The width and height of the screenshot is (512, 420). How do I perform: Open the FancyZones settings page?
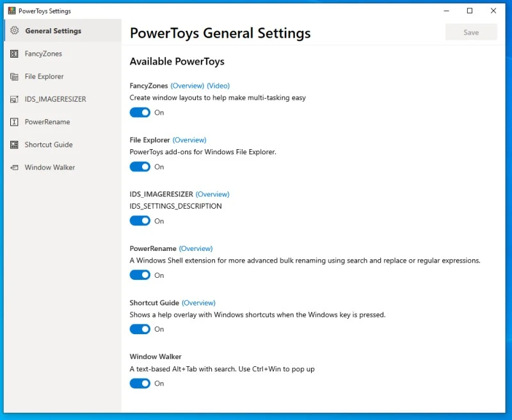[x=45, y=53]
